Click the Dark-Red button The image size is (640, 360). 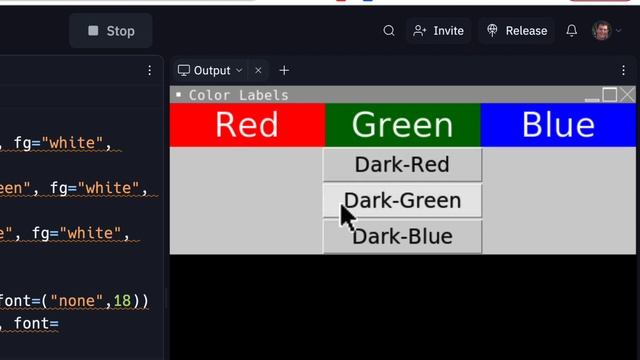click(402, 164)
